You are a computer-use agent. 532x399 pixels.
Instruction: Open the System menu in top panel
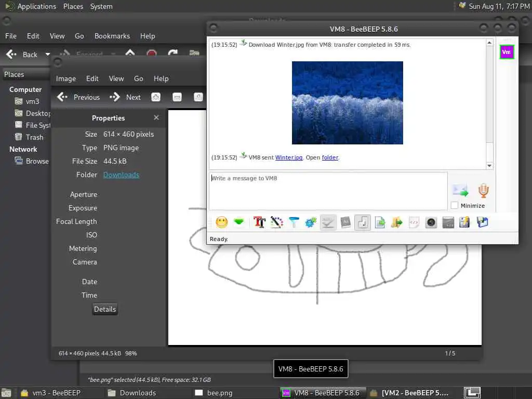101,6
